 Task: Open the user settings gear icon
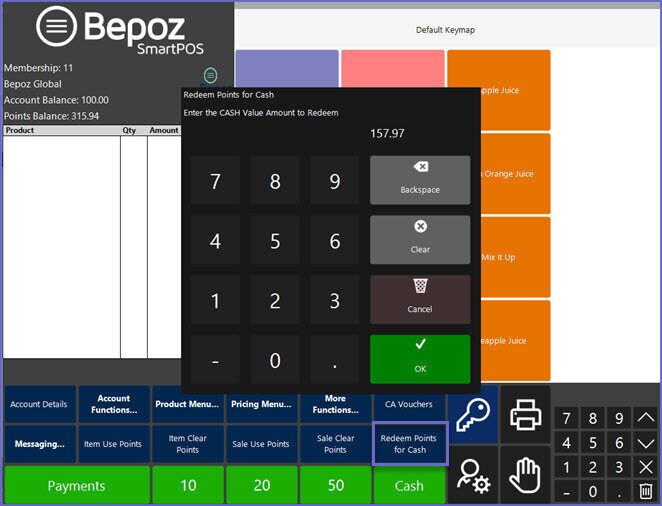click(x=473, y=474)
